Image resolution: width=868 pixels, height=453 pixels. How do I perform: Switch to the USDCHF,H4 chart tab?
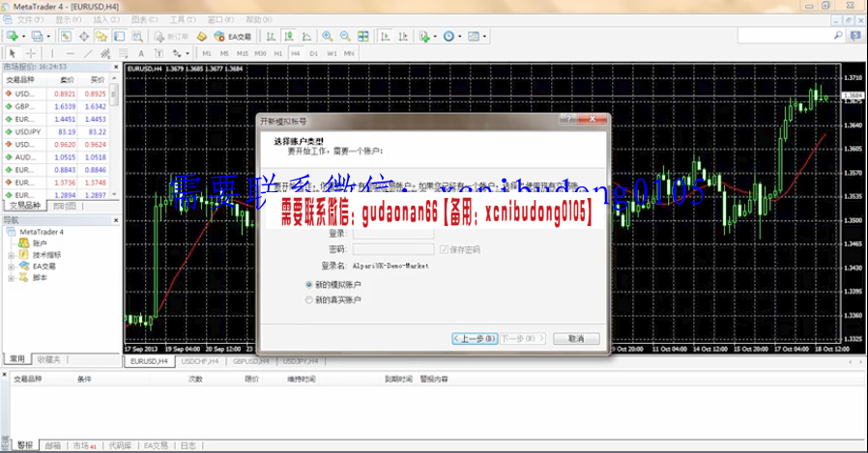[x=200, y=361]
